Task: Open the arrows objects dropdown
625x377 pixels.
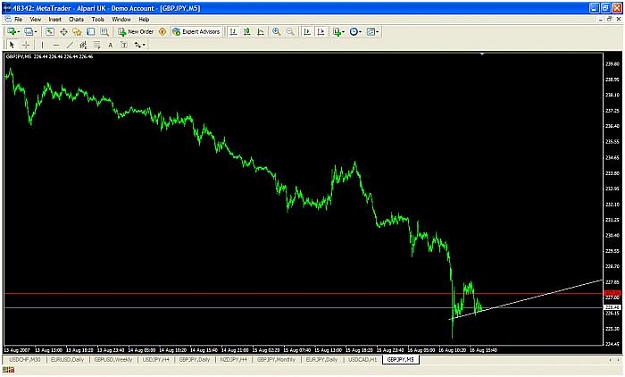Action: pyautogui.click(x=140, y=45)
